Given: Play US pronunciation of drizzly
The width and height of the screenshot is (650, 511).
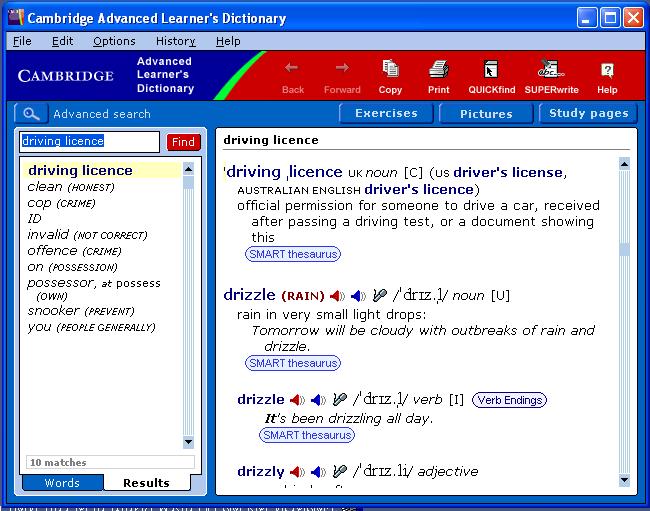Looking at the screenshot, I should tap(318, 472).
